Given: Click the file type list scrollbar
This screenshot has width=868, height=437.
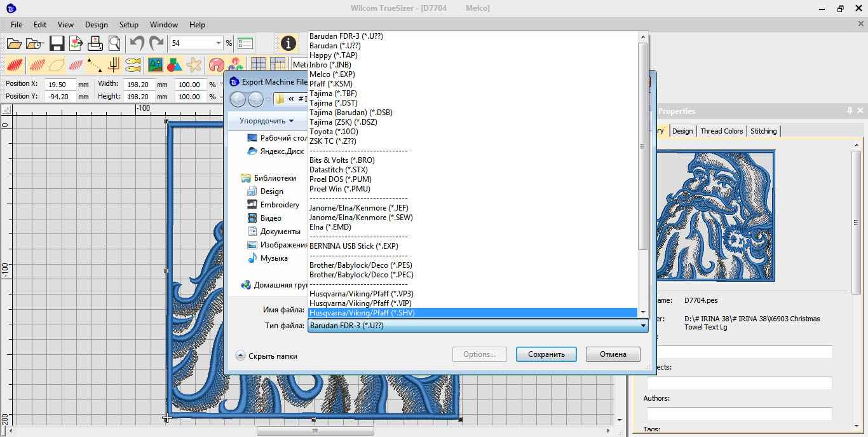Looking at the screenshot, I should 642,146.
